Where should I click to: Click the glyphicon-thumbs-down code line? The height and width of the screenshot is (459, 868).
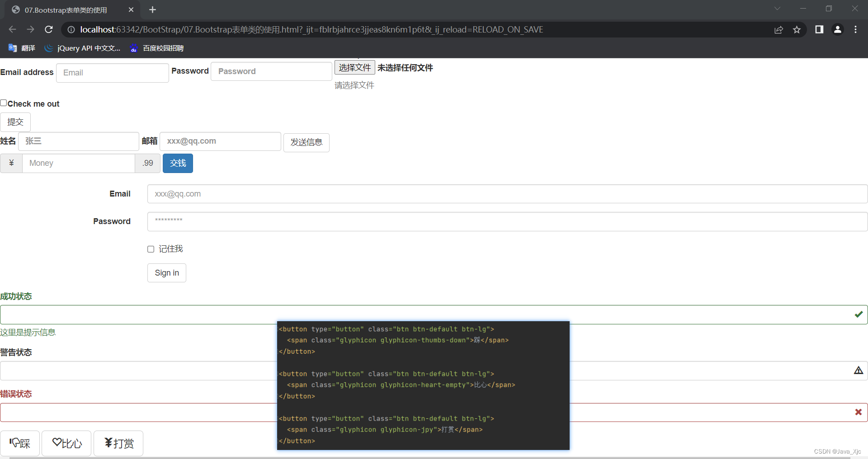pos(398,340)
